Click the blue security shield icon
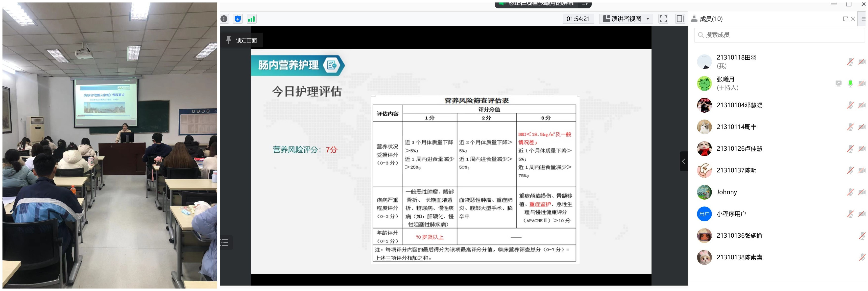868x291 pixels. point(238,19)
